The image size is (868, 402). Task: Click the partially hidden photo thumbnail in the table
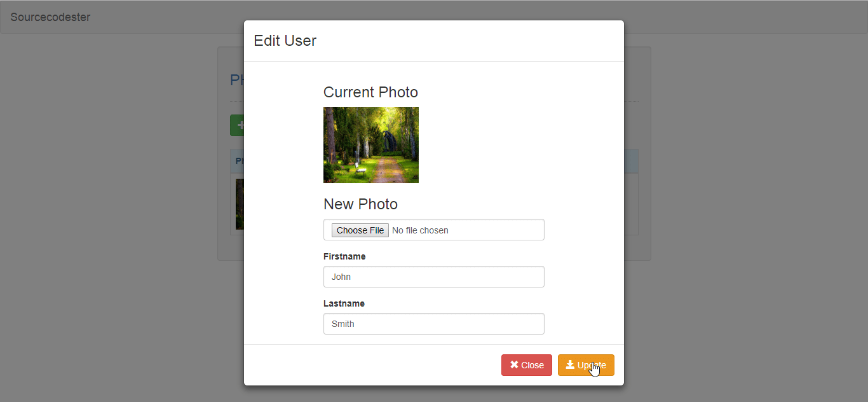240,204
